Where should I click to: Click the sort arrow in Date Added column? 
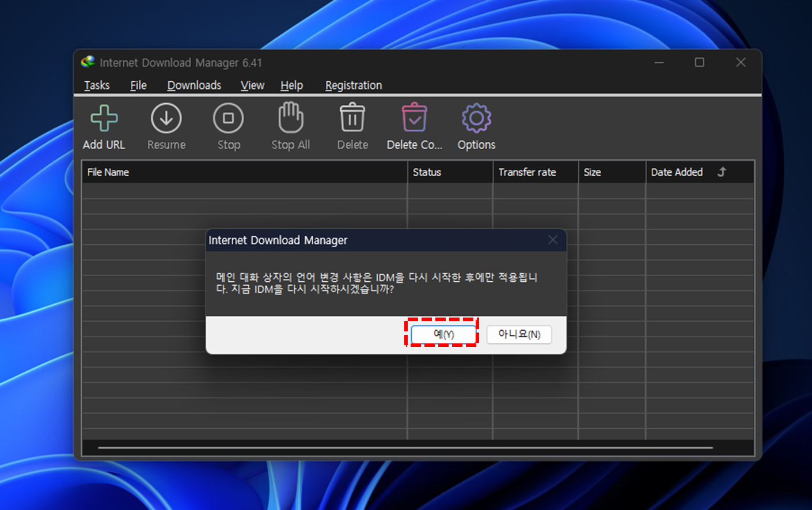(722, 172)
